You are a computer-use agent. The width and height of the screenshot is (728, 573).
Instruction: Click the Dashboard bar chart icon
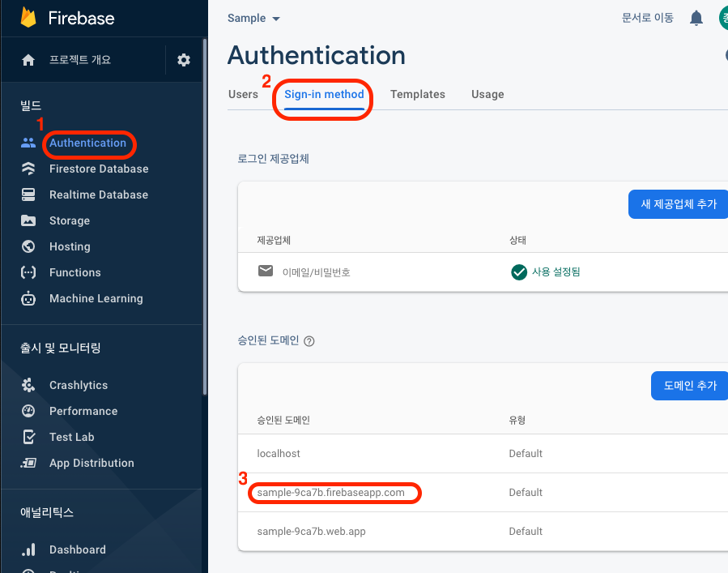pyautogui.click(x=28, y=549)
